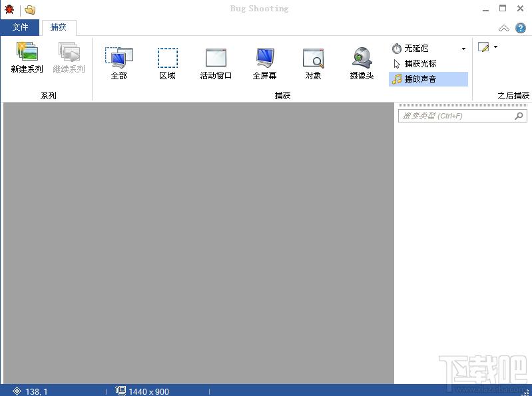The height and width of the screenshot is (396, 532).
Task: Switch to the 捕获 capture tab
Action: (59, 27)
